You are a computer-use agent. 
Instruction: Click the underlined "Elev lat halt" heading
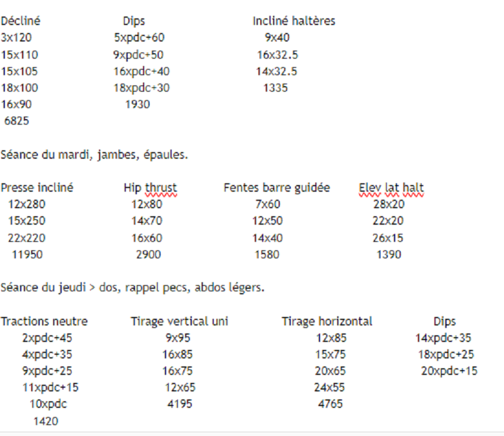coord(391,188)
